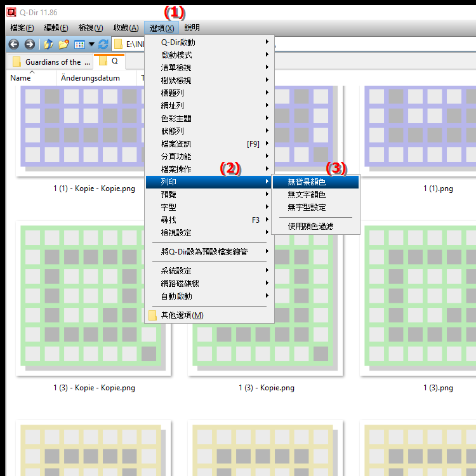The image size is (476, 476).
Task: Open the 說明 menu
Action: (192, 28)
